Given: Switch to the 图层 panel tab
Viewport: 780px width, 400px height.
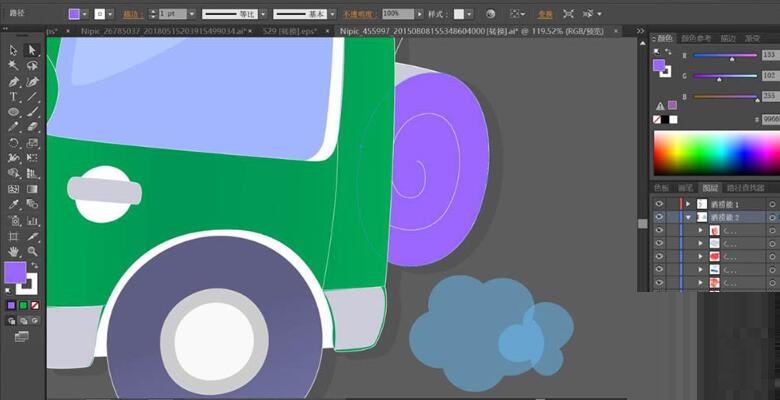Looking at the screenshot, I should click(710, 187).
